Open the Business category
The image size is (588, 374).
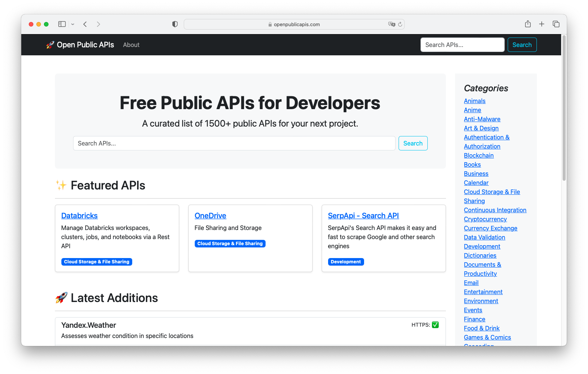click(x=476, y=174)
